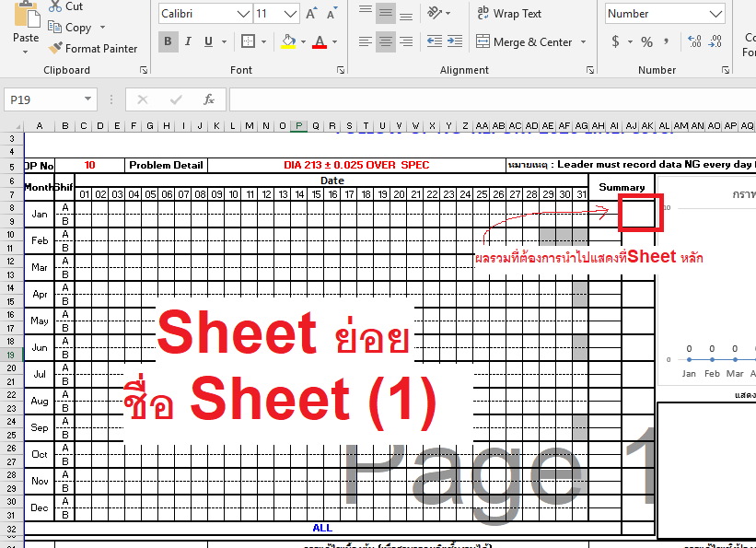Apply Accounting dollar number format
The height and width of the screenshot is (548, 756).
(615, 41)
